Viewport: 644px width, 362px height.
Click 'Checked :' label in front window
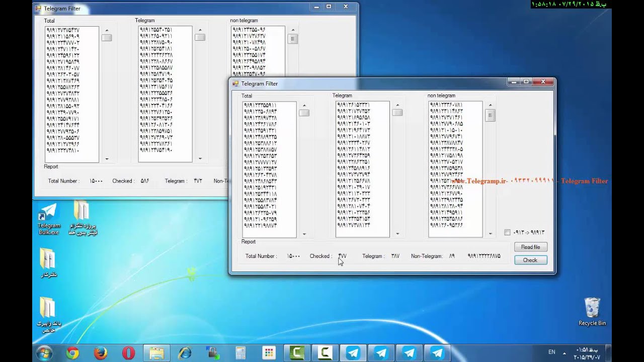coord(320,256)
